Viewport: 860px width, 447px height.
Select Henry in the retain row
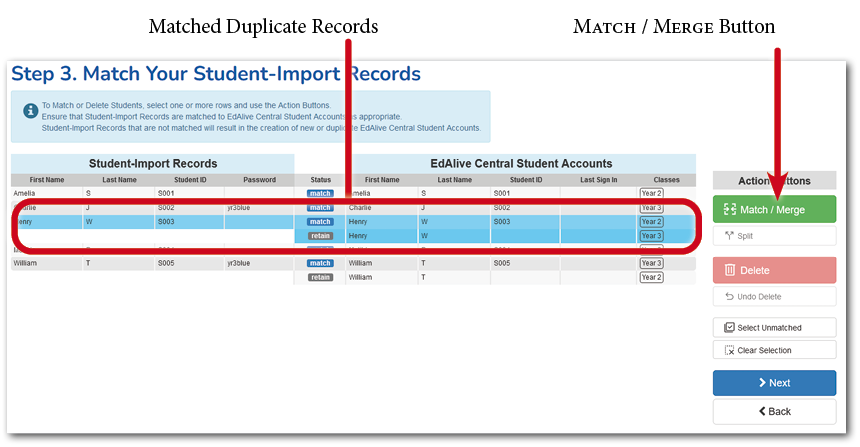point(358,236)
